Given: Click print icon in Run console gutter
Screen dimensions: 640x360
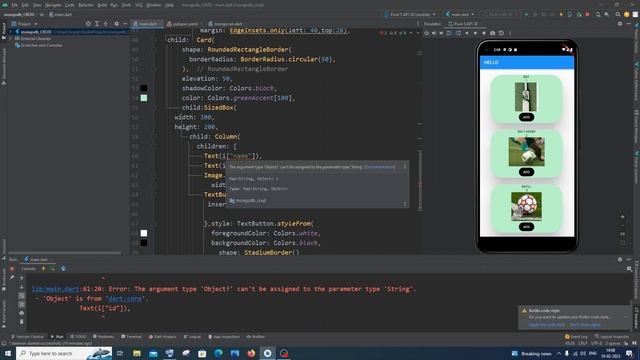Looking at the screenshot, I should pyautogui.click(x=22, y=313).
